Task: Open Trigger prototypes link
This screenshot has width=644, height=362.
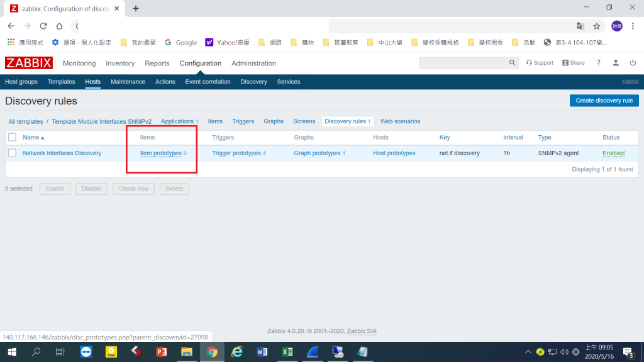Action: [236, 153]
